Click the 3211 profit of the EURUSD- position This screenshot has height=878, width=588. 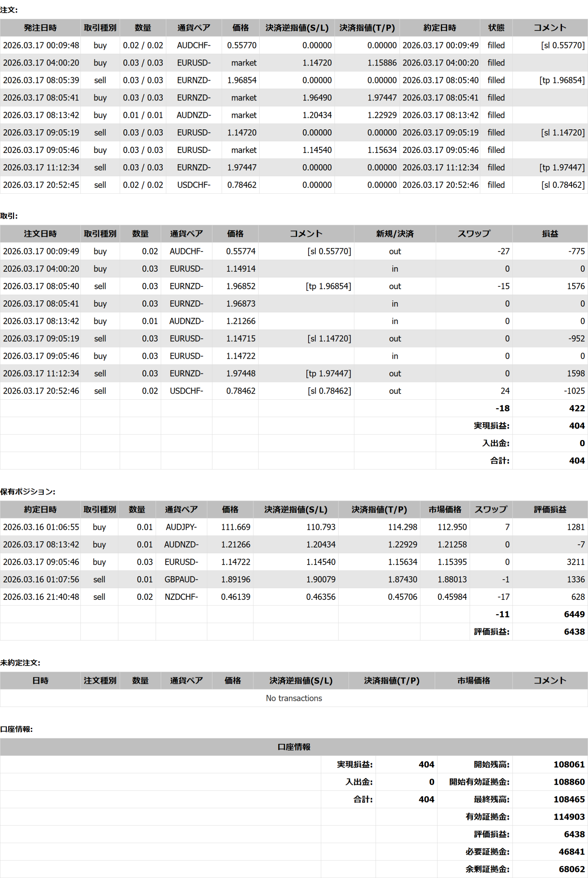(575, 562)
